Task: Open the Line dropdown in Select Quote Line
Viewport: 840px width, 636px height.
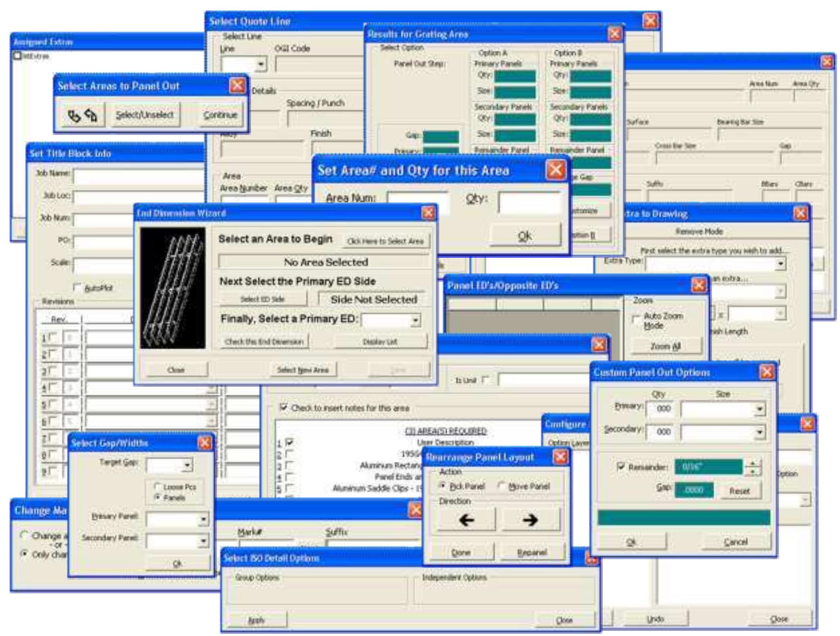Action: point(261,65)
